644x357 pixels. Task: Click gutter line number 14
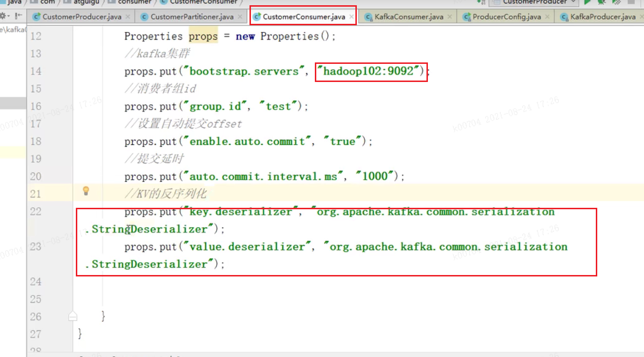pyautogui.click(x=35, y=71)
